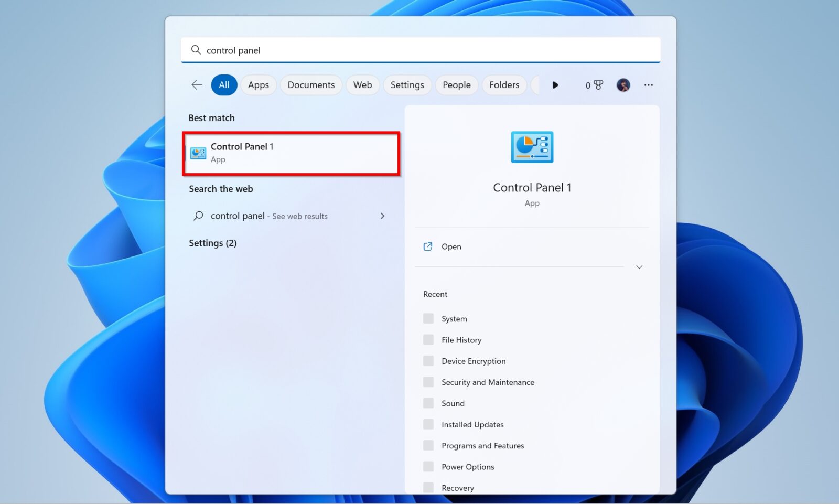Check the Sound recent item
Viewport: 839px width, 504px height.
(x=427, y=403)
